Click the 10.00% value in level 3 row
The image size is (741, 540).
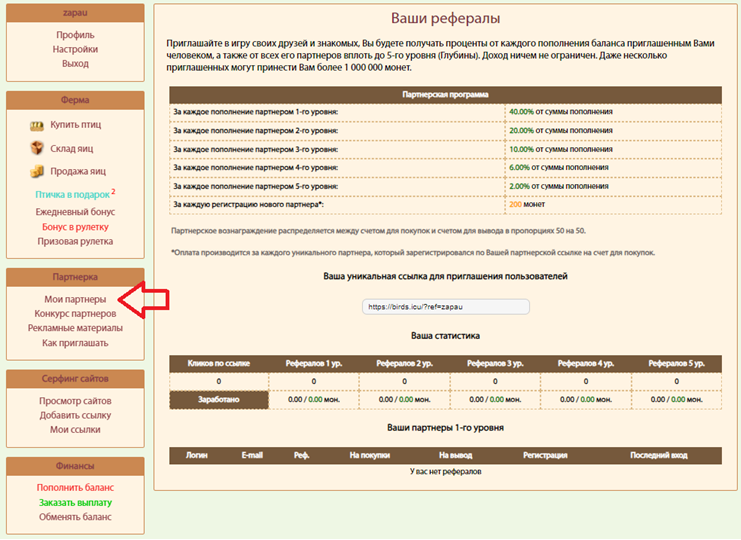521,149
